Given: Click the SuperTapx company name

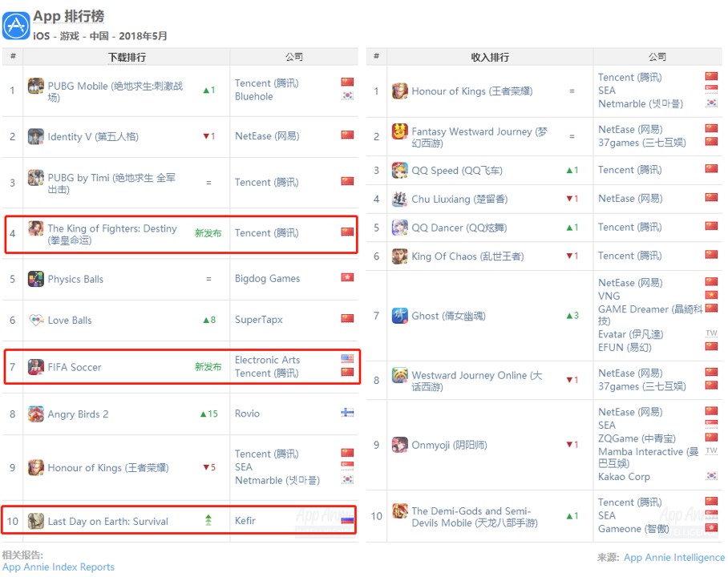Looking at the screenshot, I should pos(259,320).
